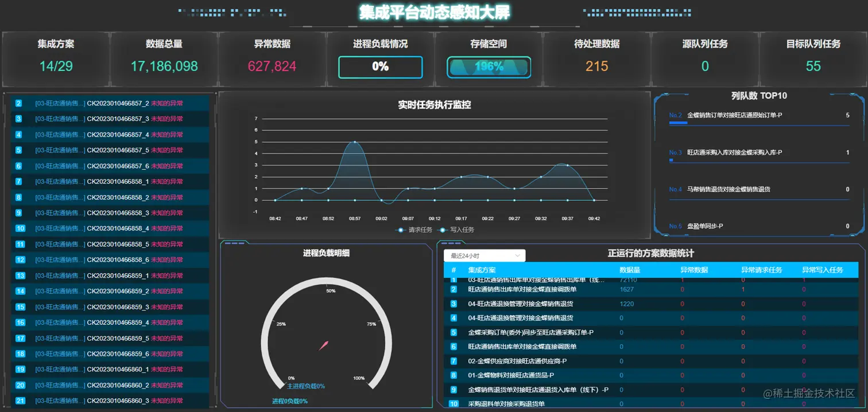Image resolution: width=868 pixels, height=412 pixels.
Task: Select the 正运行的方案数据统计 header
Action: point(652,255)
